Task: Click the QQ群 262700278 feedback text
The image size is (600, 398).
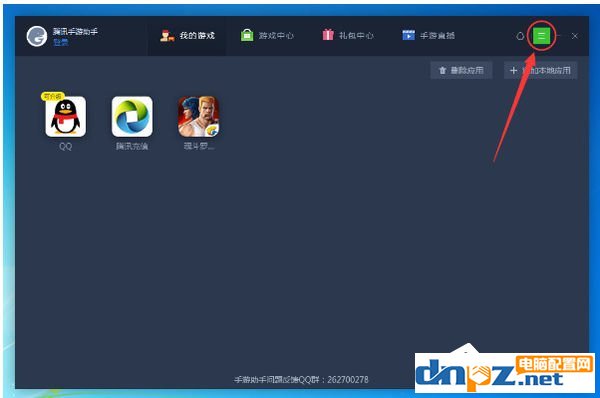Action: (301, 380)
